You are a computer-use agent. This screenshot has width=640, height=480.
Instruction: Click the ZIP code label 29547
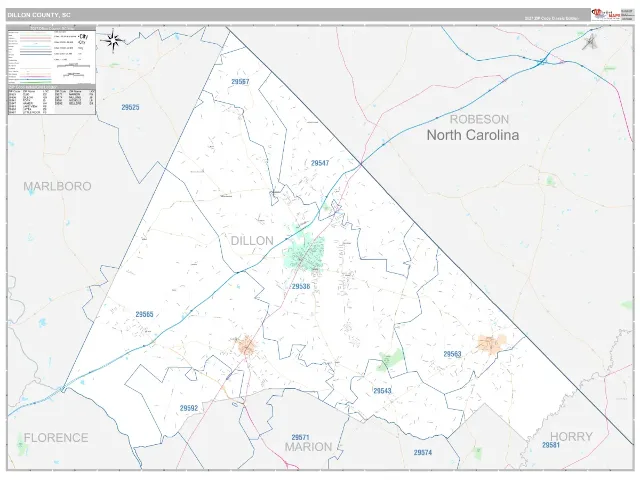click(320, 163)
